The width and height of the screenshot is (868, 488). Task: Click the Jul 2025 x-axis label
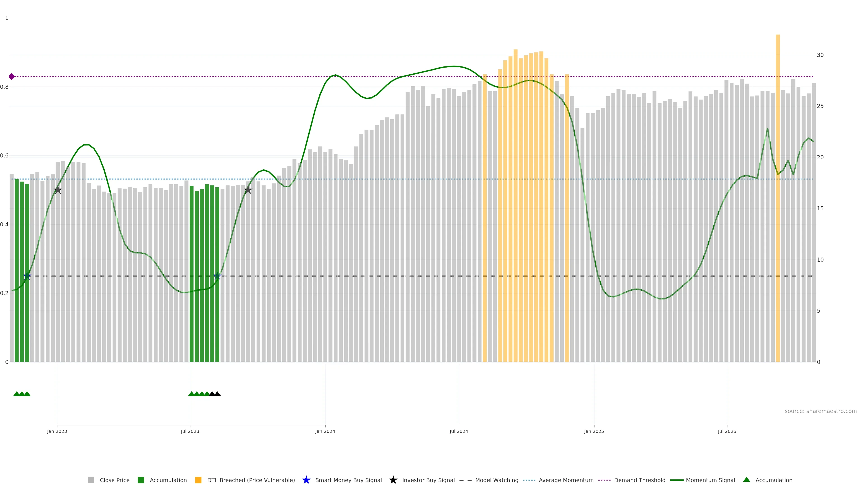pos(727,431)
